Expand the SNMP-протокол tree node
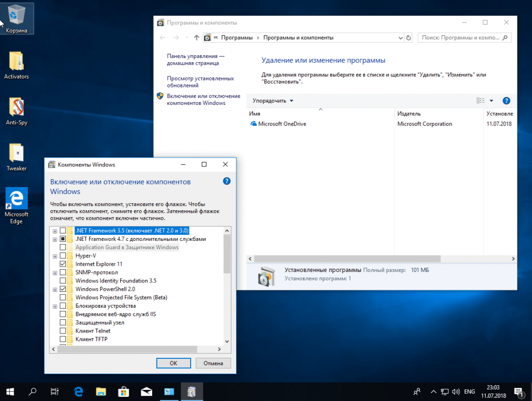Viewport: 532px width, 401px height. [x=55, y=273]
